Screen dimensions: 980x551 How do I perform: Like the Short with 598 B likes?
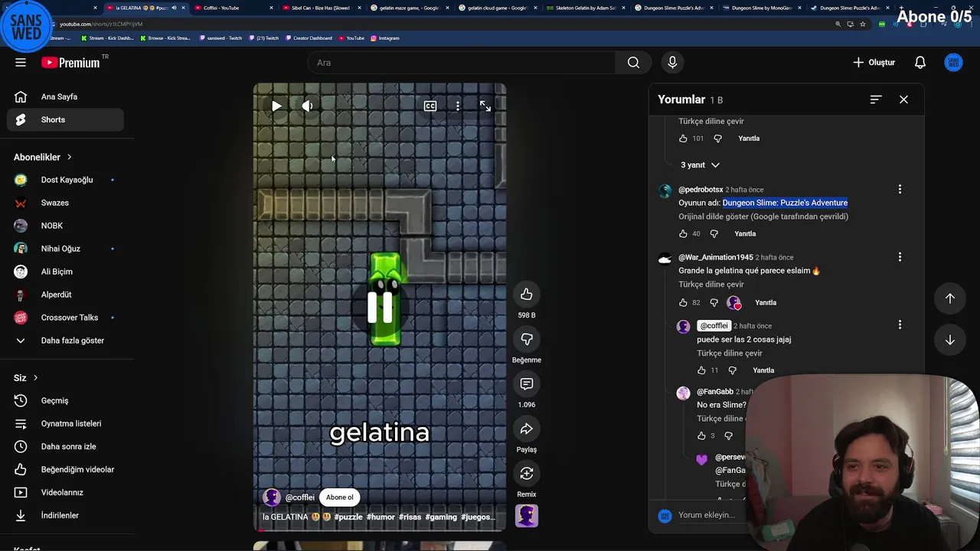coord(527,295)
